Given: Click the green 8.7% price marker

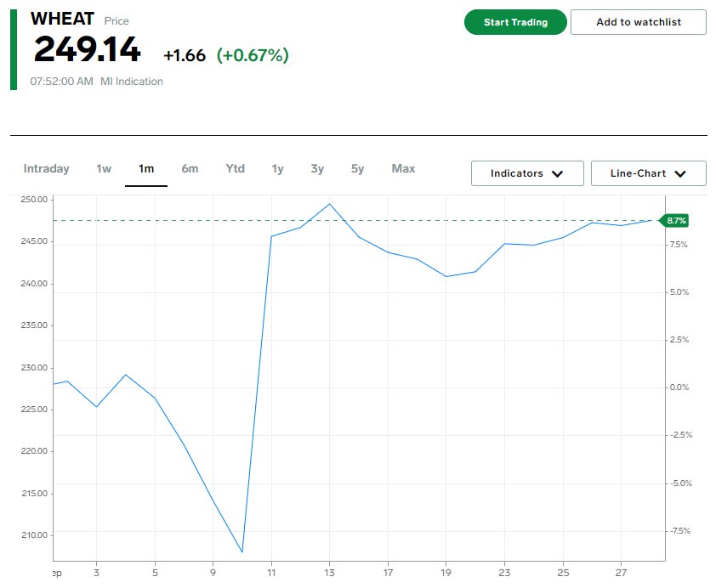Looking at the screenshot, I should click(676, 220).
